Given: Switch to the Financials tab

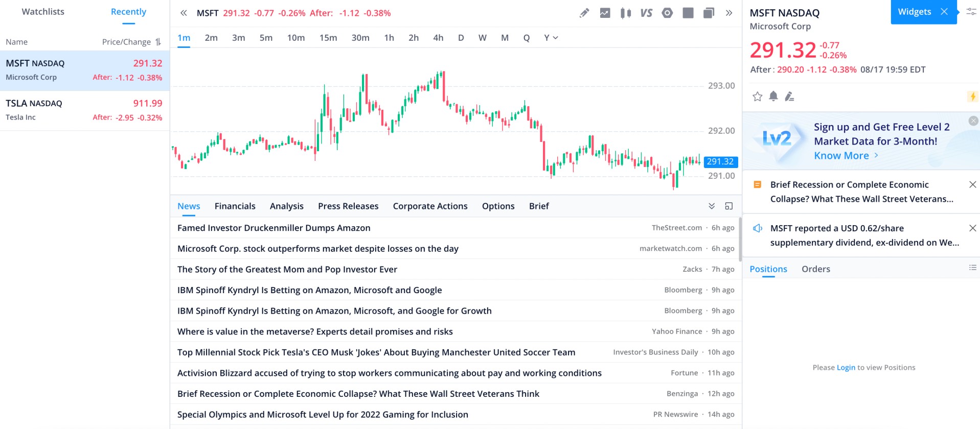Looking at the screenshot, I should [x=235, y=206].
